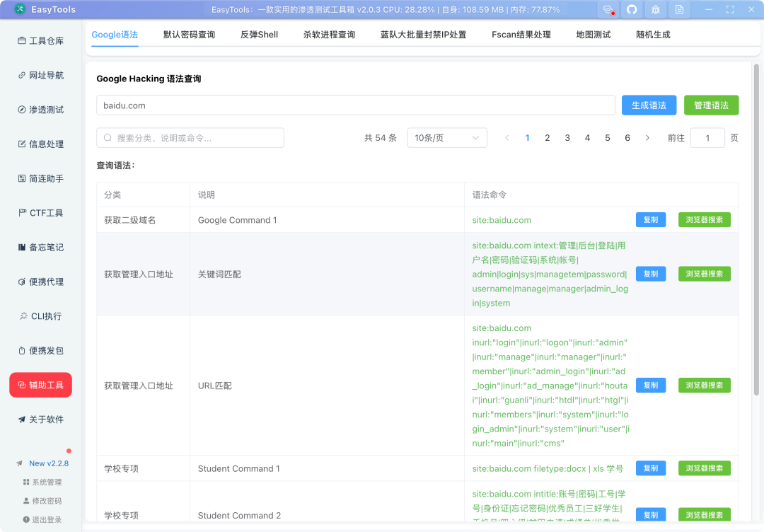
Task: Click 浏览器搜索 for the URL匹配 row
Action: (x=704, y=386)
